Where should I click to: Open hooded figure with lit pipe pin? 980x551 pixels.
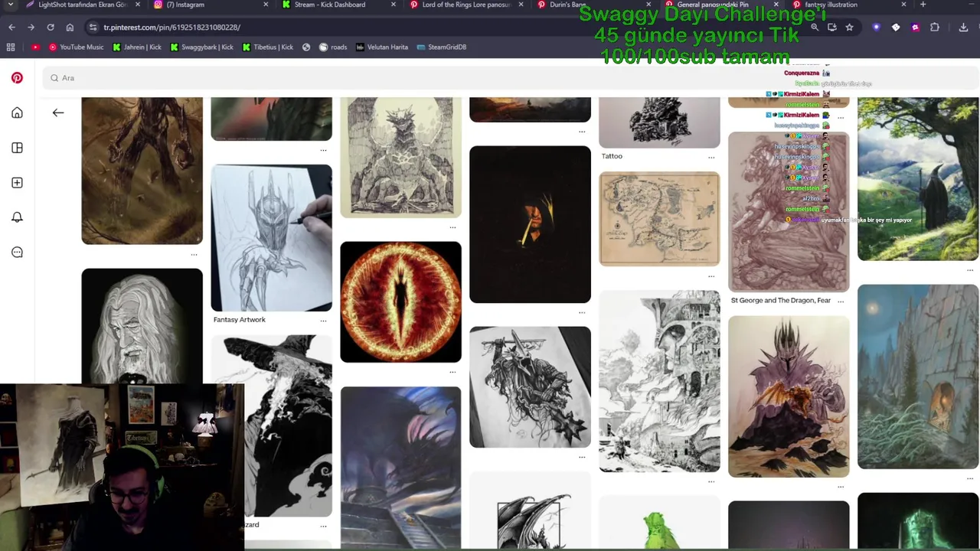(530, 224)
